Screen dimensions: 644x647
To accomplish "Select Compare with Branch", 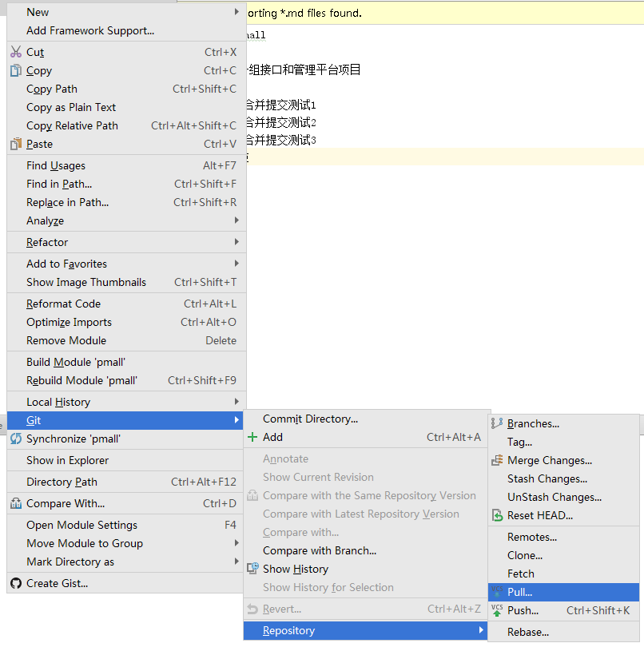I will (x=366, y=550).
